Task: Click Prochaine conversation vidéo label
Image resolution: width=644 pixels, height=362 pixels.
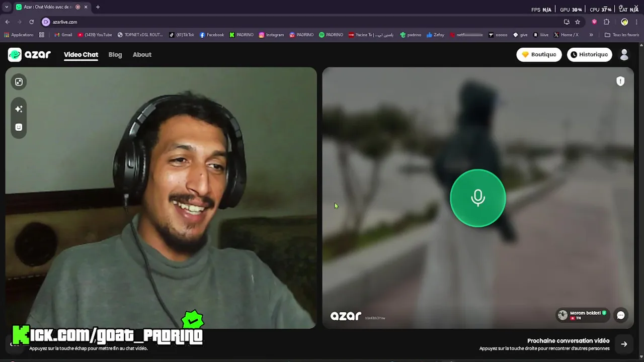Action: (568, 340)
